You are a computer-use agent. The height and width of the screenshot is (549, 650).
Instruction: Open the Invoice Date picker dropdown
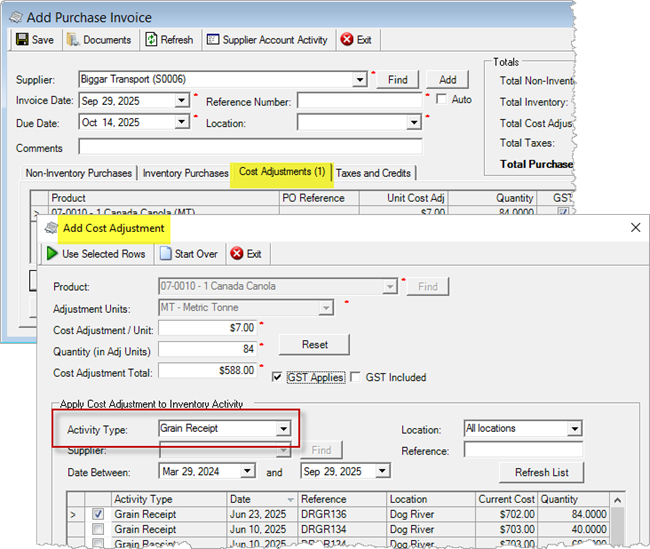pos(182,100)
